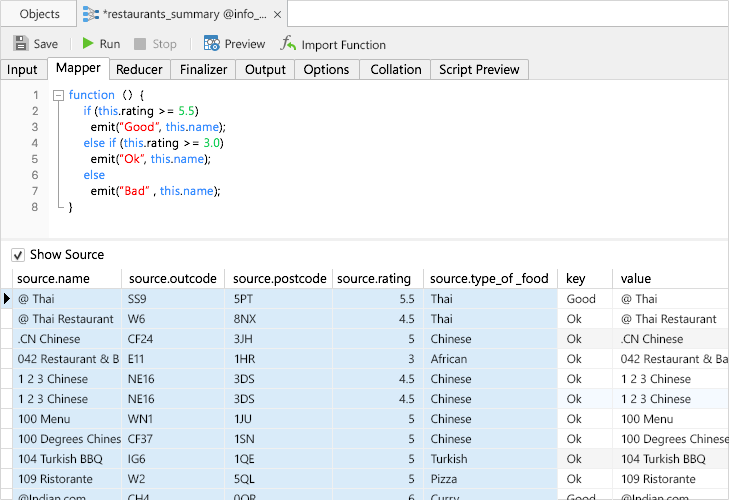The height and width of the screenshot is (500, 729).
Task: Open the Reducer tab
Action: pyautogui.click(x=139, y=69)
